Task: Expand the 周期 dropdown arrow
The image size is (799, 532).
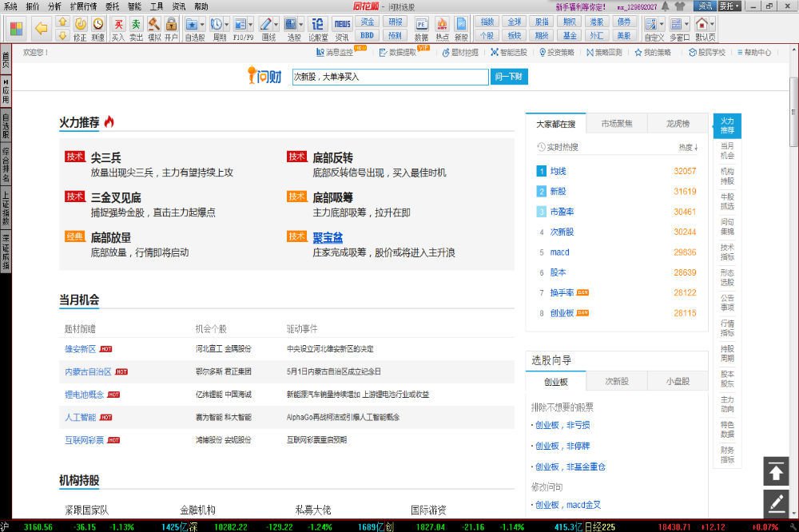Action: pos(226,24)
